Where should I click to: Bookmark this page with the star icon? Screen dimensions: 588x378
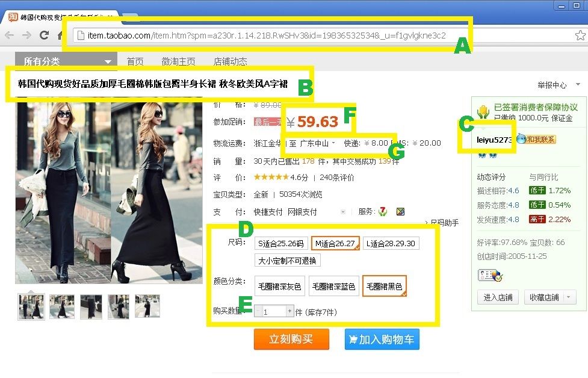[x=580, y=35]
